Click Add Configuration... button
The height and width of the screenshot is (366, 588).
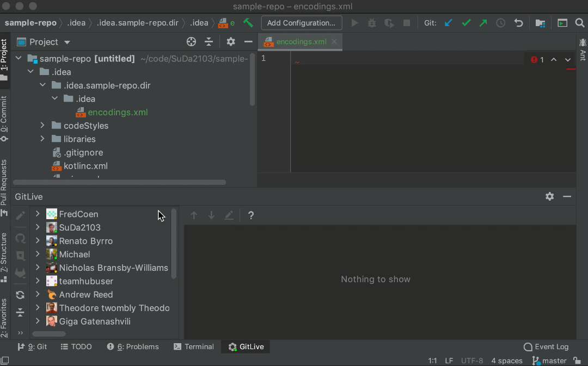point(301,23)
